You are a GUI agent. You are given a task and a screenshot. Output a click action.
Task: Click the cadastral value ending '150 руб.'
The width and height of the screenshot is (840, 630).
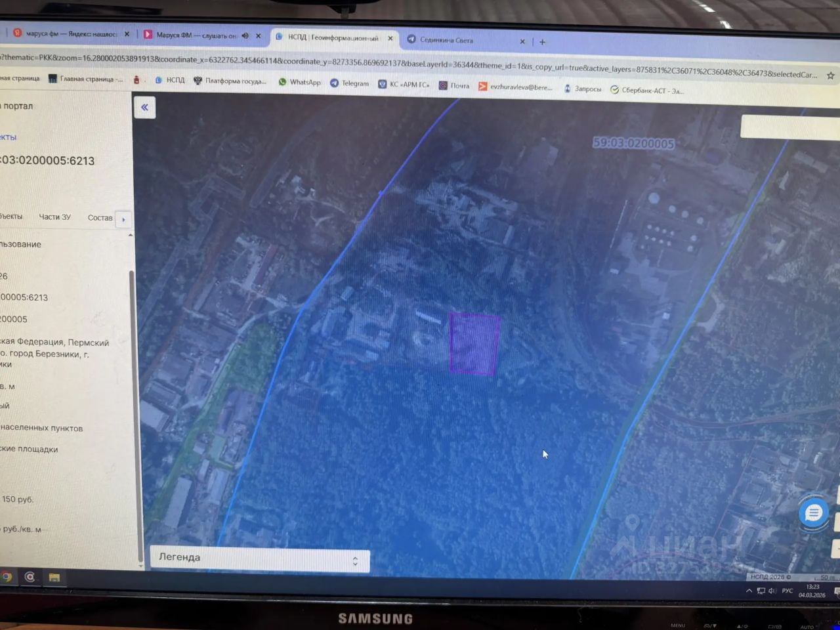tap(16, 499)
